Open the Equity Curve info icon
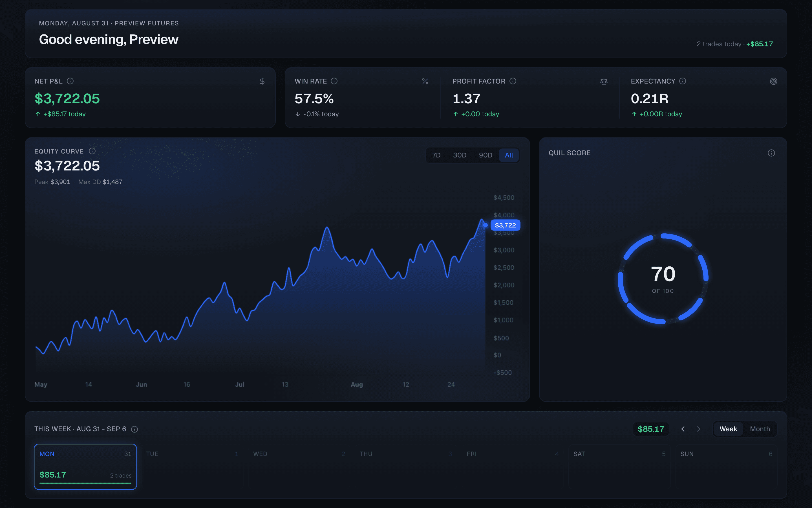 92,151
